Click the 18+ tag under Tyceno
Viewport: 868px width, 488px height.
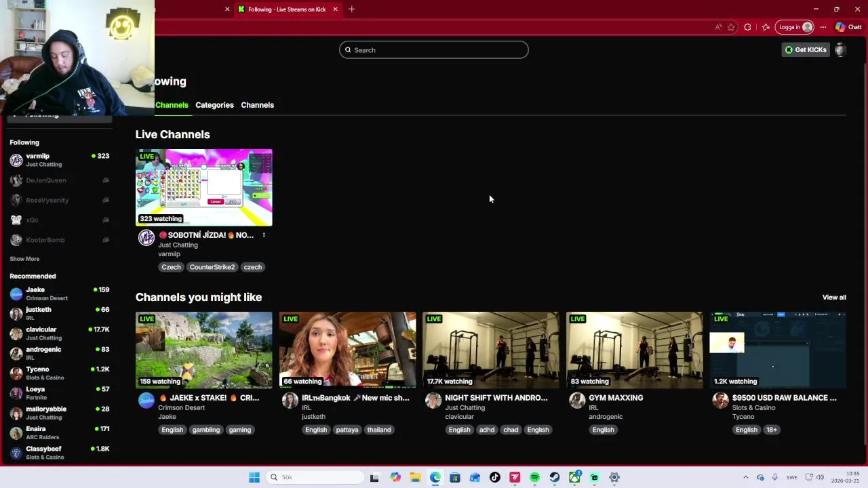[772, 430]
